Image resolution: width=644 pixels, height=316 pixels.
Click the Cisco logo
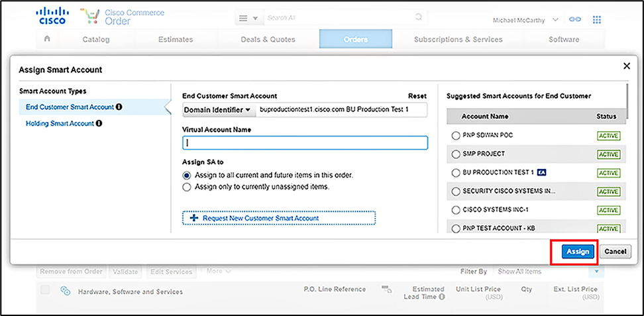52,16
